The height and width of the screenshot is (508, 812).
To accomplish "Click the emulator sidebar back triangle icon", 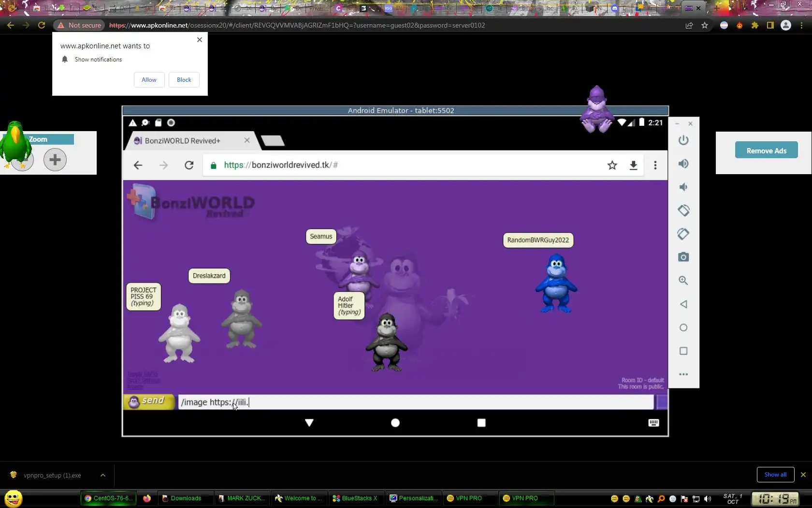I will pyautogui.click(x=683, y=304).
